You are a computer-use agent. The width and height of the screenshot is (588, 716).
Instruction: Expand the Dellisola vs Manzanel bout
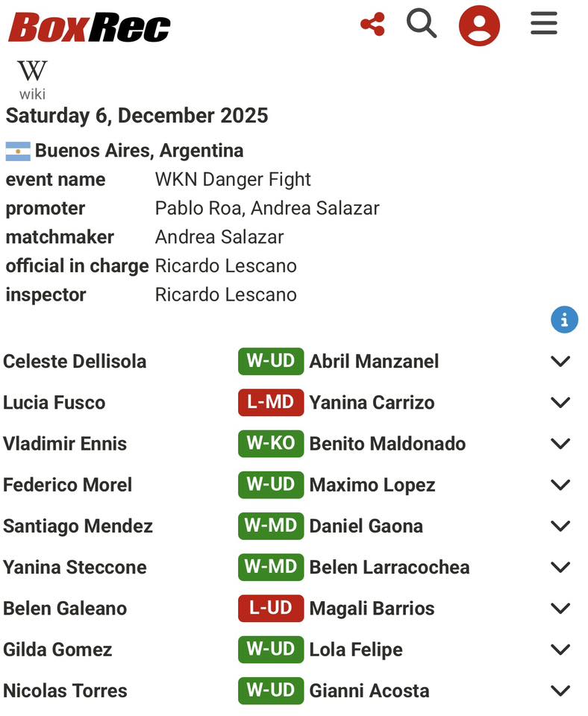pyautogui.click(x=560, y=362)
